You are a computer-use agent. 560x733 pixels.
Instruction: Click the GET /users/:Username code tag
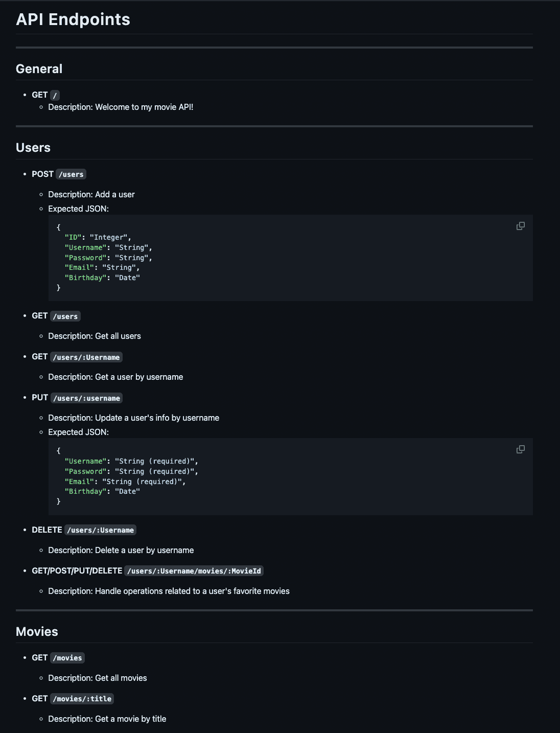[x=86, y=357]
